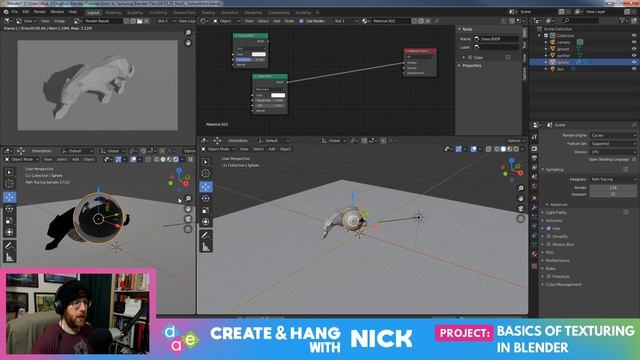The height and width of the screenshot is (360, 640).
Task: Open the Texture properties tab icon
Action: 534,266
